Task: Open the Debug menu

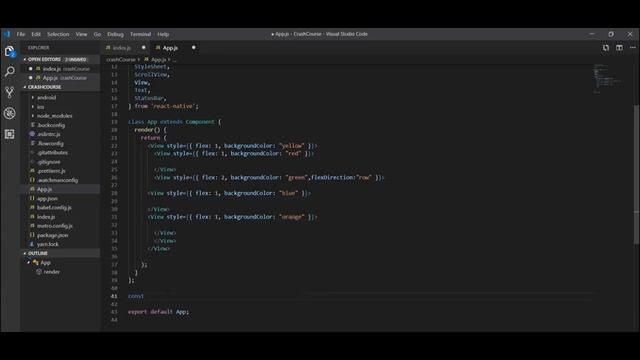Action: coord(116,34)
